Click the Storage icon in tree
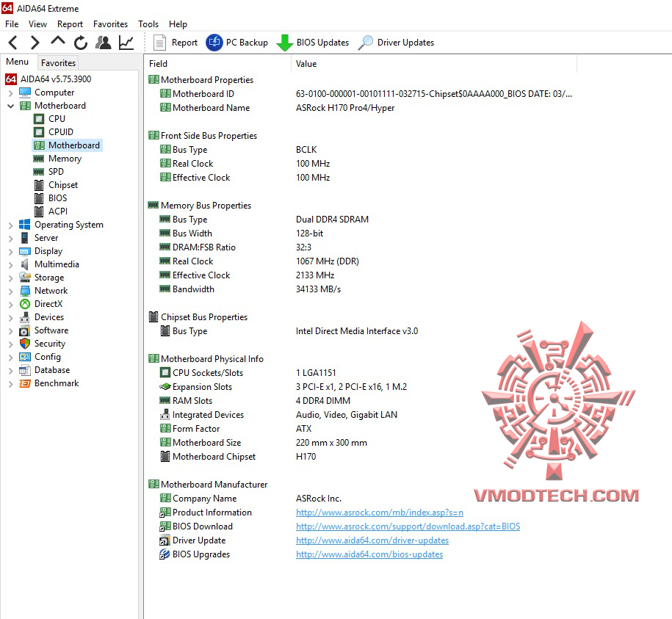The height and width of the screenshot is (619, 672). tap(25, 278)
